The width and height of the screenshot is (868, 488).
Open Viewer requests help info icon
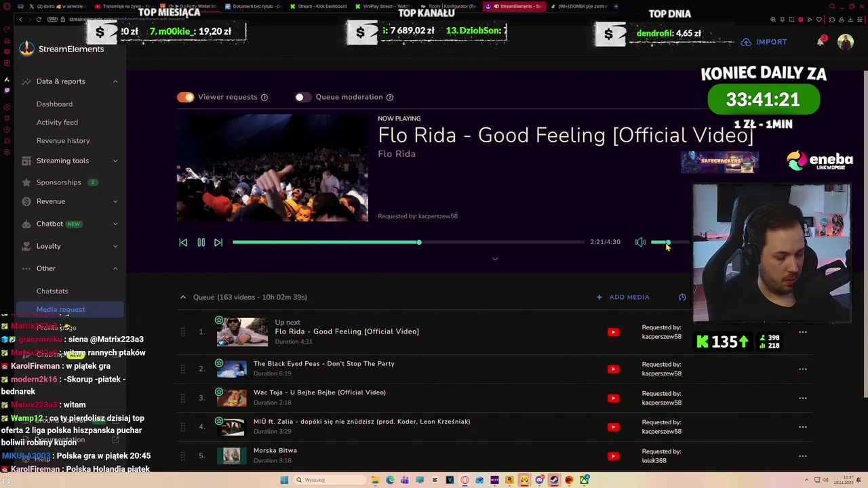click(x=264, y=97)
